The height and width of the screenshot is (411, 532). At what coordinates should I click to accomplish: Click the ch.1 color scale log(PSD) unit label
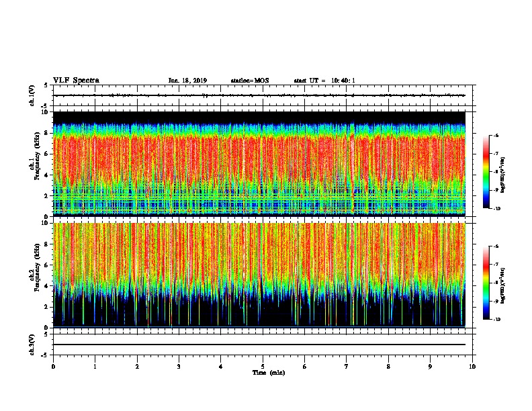(x=502, y=175)
